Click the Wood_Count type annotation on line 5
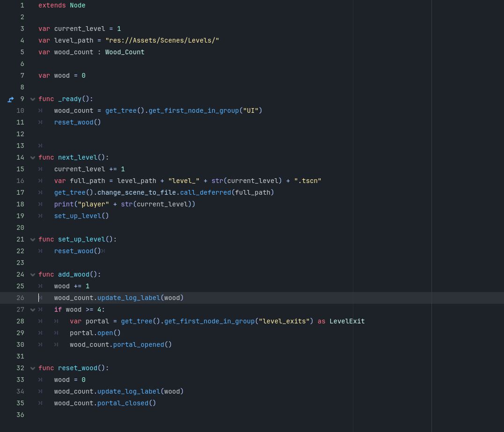 pyautogui.click(x=124, y=52)
